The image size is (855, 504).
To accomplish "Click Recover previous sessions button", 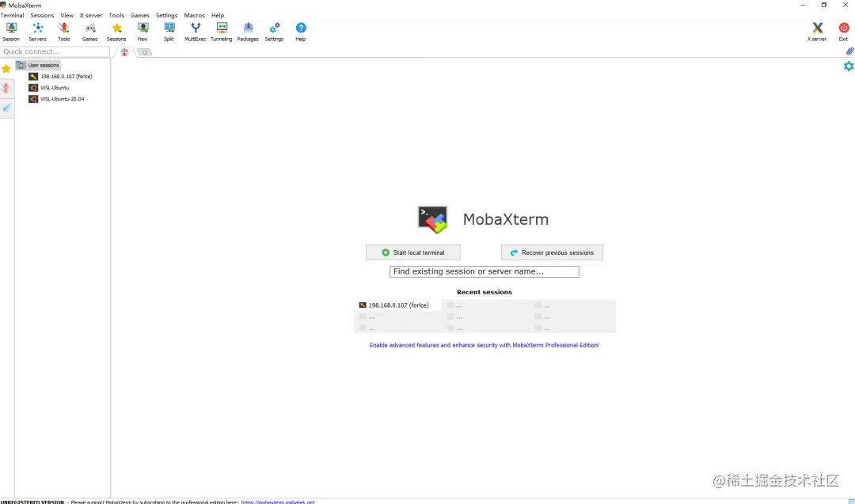I will tap(552, 252).
